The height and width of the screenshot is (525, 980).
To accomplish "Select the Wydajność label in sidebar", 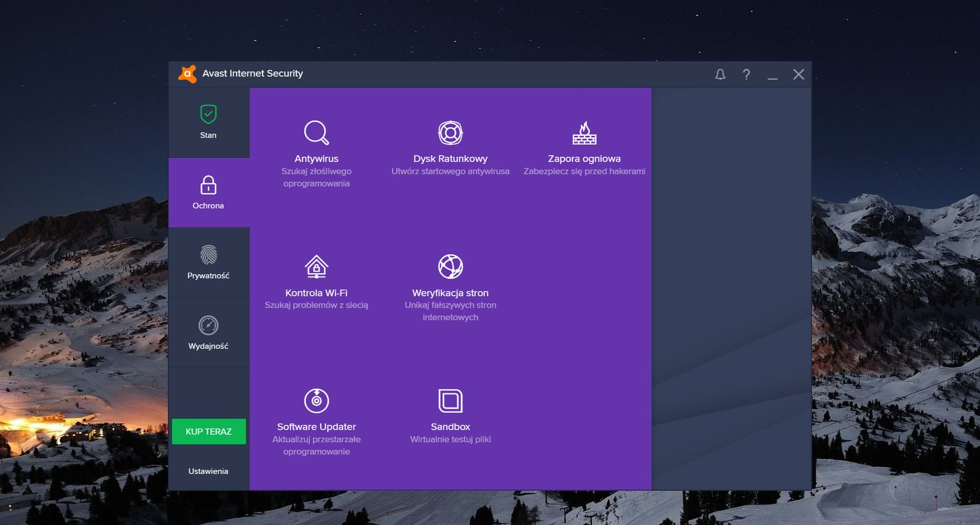I will [209, 346].
